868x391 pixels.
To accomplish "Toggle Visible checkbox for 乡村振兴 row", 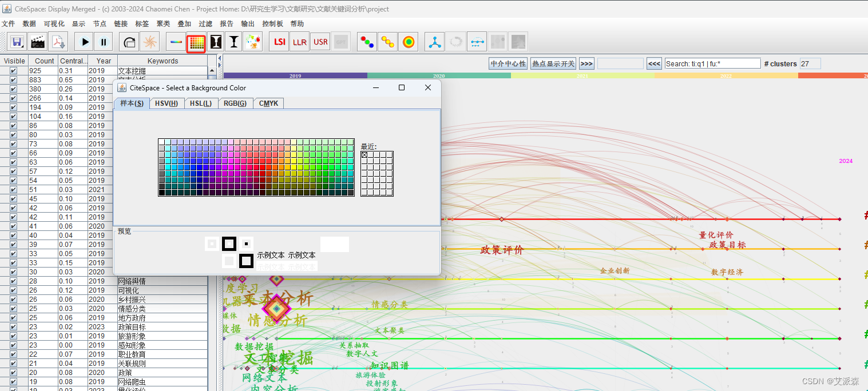I will [14, 300].
